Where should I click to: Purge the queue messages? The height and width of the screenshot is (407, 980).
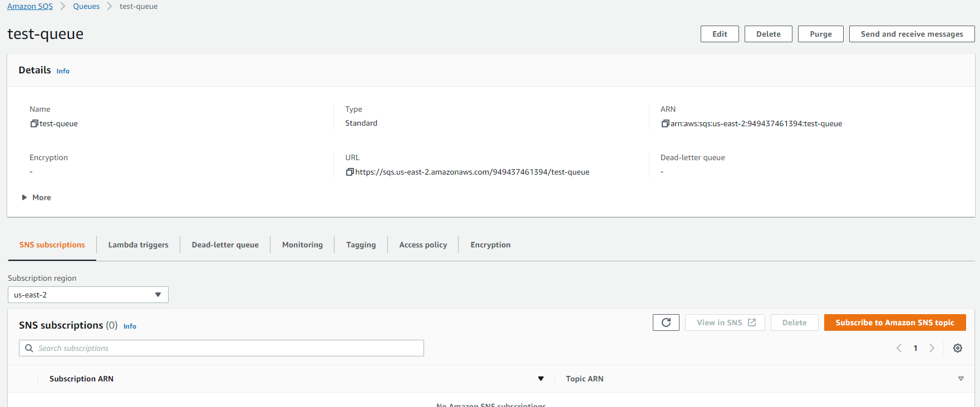821,34
